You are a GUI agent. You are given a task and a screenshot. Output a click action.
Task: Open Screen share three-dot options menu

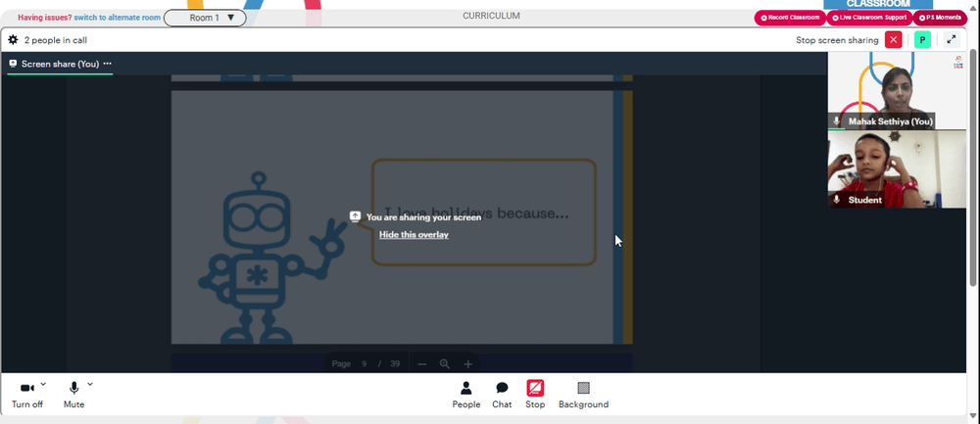coord(108,64)
